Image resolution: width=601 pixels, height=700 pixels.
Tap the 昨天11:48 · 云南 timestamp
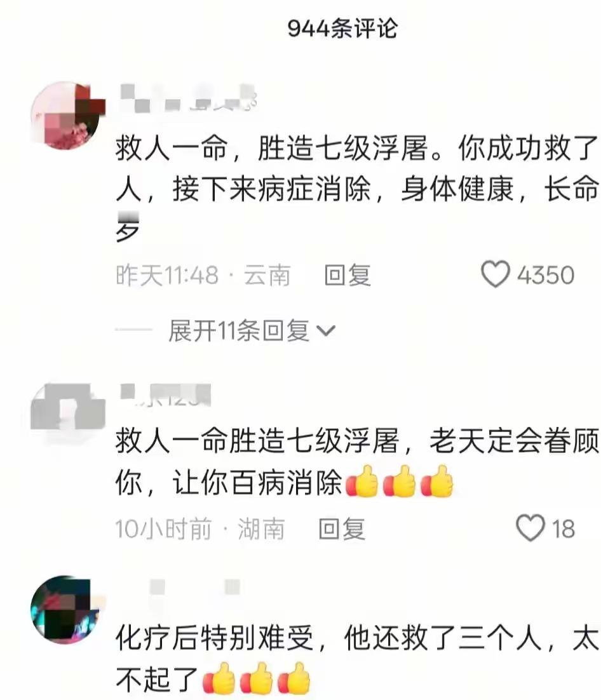203,274
